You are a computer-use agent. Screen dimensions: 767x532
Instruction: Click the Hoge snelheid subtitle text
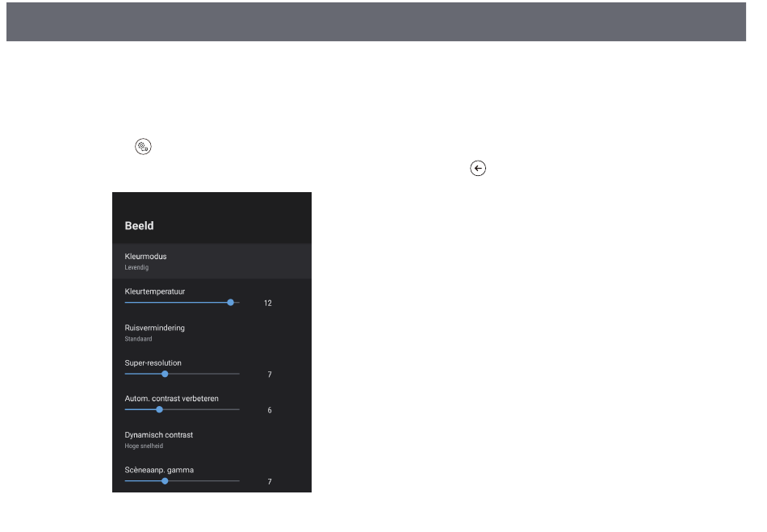[x=144, y=446]
